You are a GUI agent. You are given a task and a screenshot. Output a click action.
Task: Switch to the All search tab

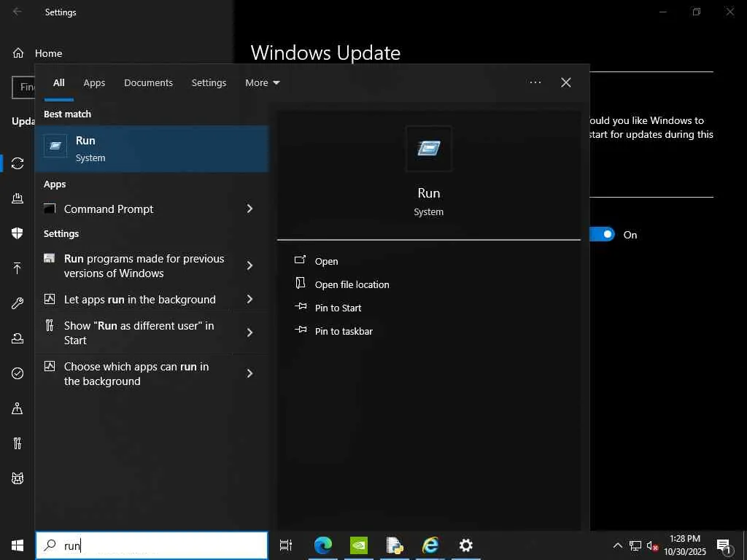pos(59,83)
